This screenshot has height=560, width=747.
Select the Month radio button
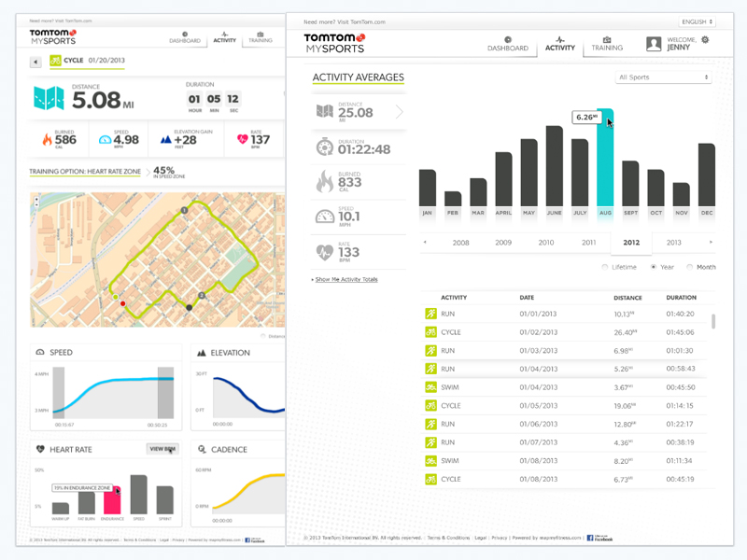(689, 267)
